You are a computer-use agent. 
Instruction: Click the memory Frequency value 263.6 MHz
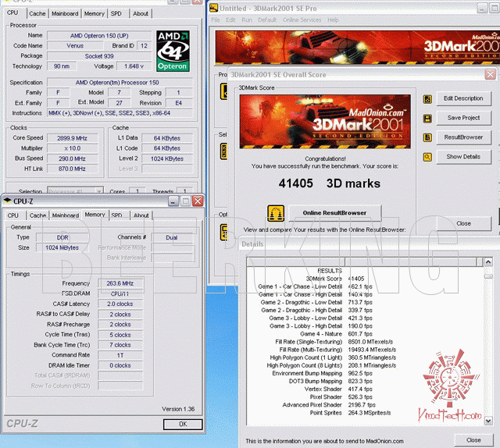pyautogui.click(x=120, y=283)
